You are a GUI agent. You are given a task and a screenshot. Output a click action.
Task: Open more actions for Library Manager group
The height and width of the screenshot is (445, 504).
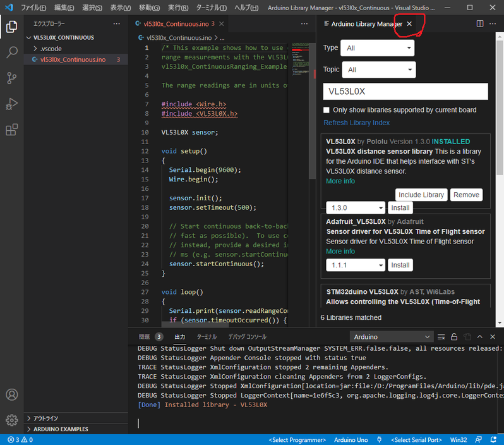[493, 23]
